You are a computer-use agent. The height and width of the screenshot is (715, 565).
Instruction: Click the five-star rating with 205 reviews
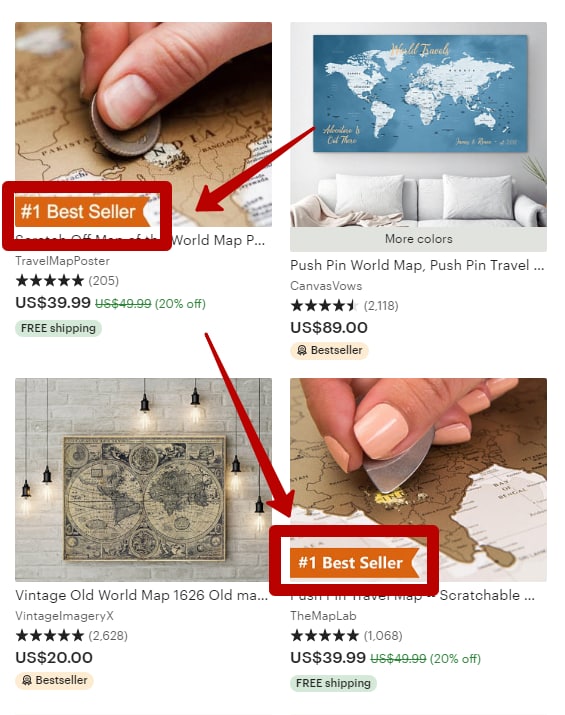click(67, 280)
